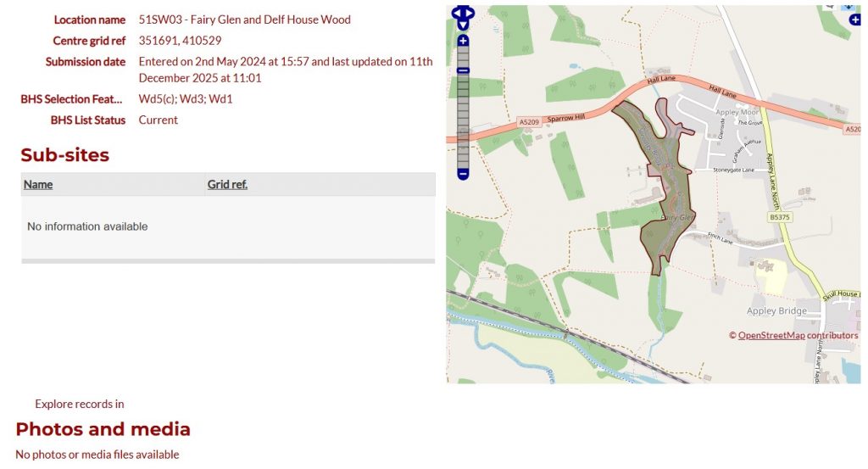Sort sub-sites by Name column
This screenshot has width=868, height=469.
click(x=38, y=184)
